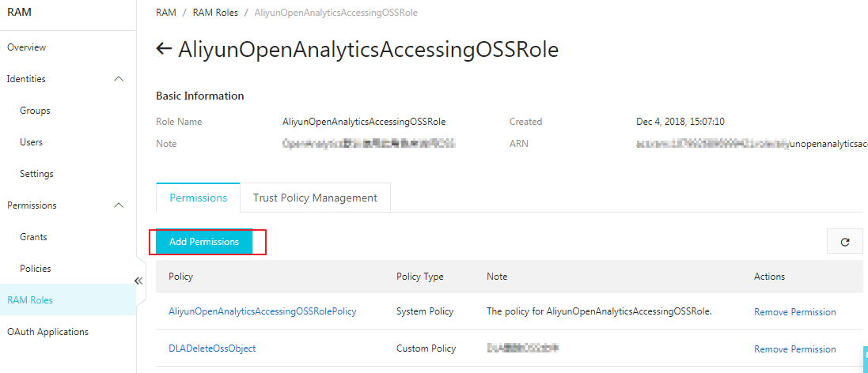Click the note 'The policy for AliyunOpenAnalyticsAccessingOSSRole.'

tap(599, 311)
